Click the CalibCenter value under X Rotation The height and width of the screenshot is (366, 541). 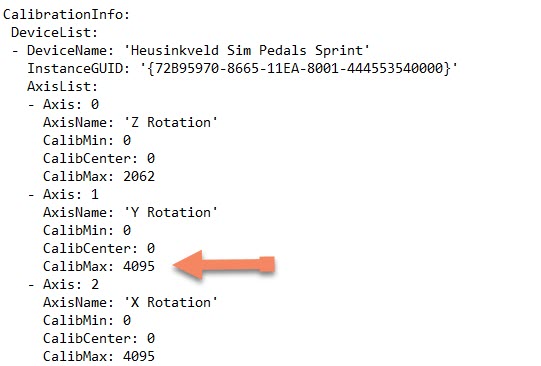point(150,338)
